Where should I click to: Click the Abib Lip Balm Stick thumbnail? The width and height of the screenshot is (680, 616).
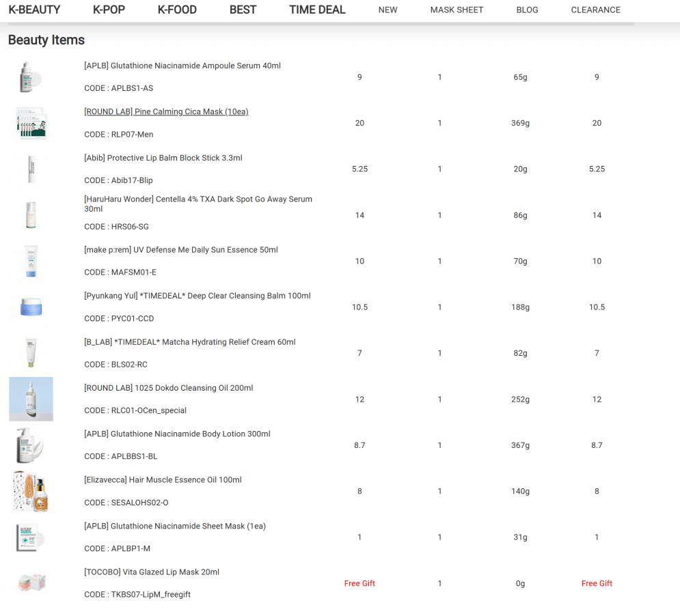[31, 169]
